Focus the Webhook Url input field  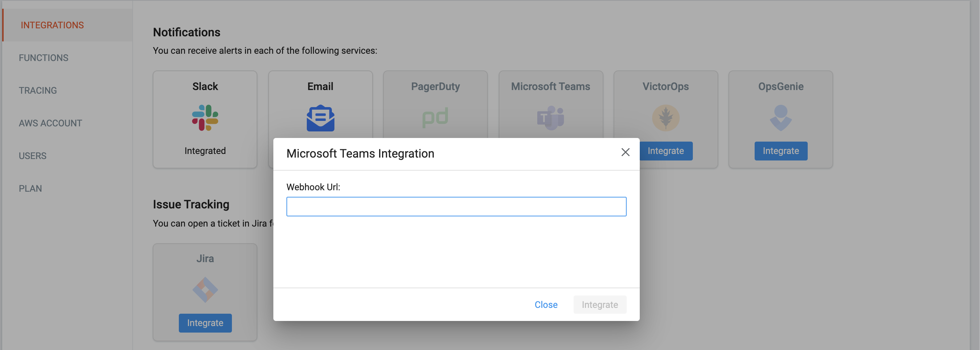[456, 207]
